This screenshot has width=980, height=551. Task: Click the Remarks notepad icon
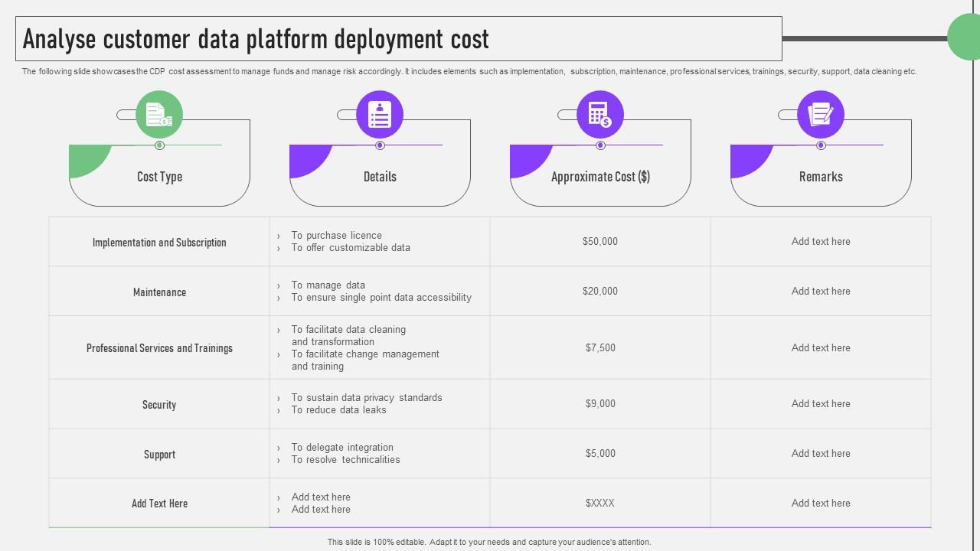(x=821, y=115)
